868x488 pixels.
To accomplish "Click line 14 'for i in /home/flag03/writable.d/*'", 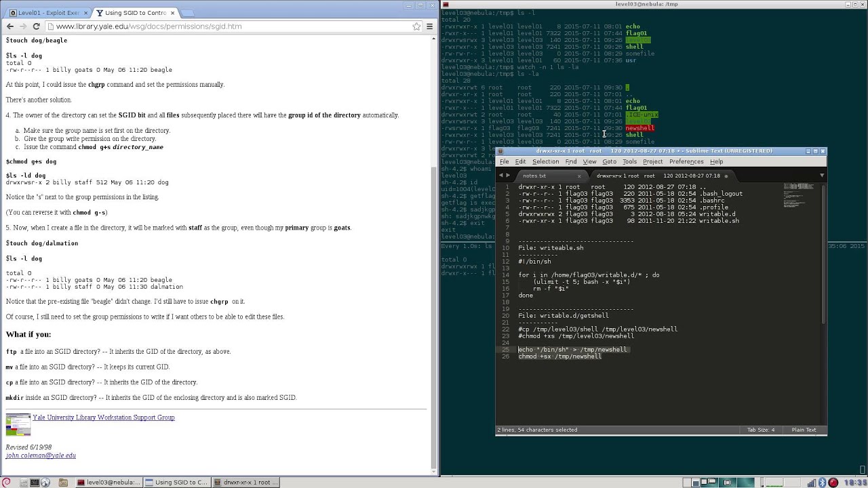I will click(x=589, y=275).
